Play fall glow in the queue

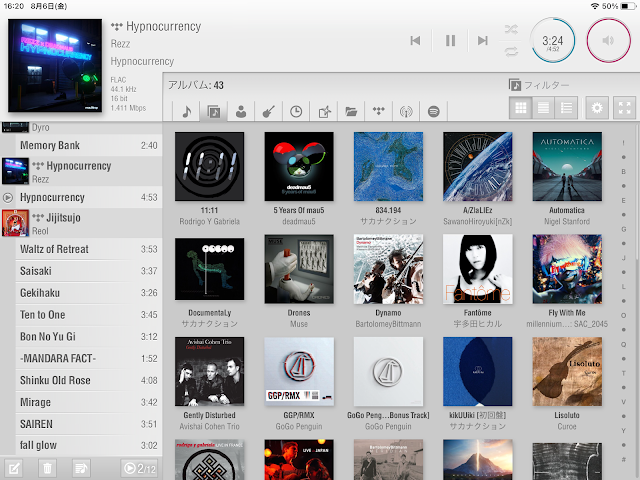click(x=89, y=445)
